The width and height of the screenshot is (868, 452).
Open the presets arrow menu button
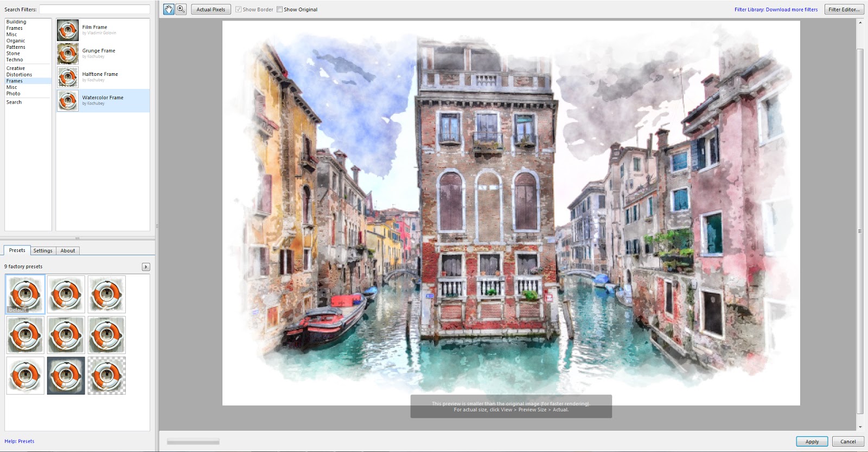(145, 267)
